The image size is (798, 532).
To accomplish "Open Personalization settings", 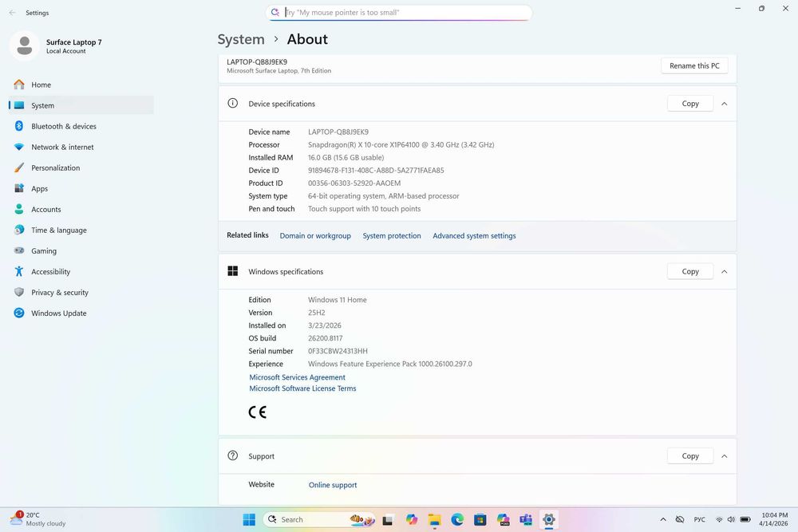I will pos(81,167).
